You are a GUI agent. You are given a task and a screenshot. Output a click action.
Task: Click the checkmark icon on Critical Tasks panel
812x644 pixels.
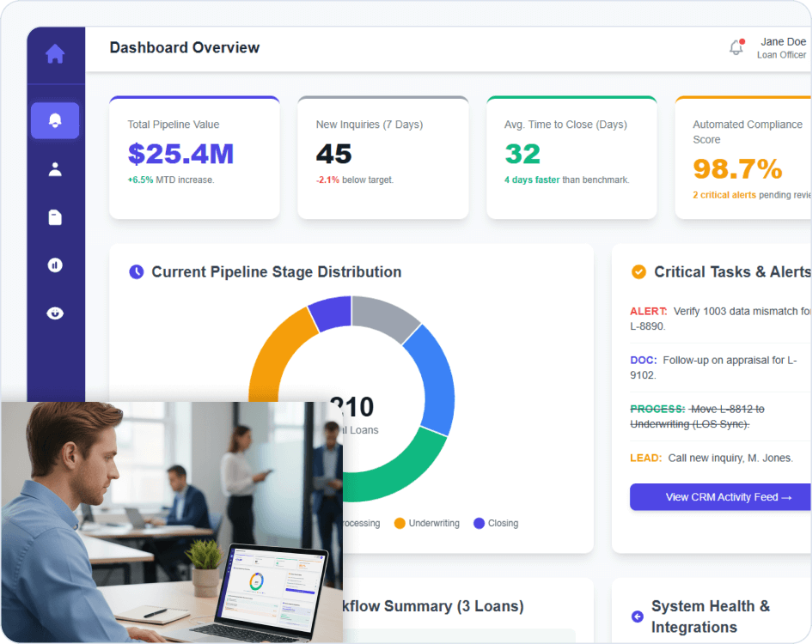point(638,271)
